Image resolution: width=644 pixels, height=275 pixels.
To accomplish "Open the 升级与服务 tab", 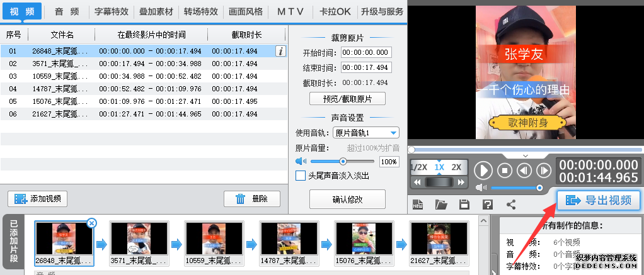I will (x=382, y=11).
